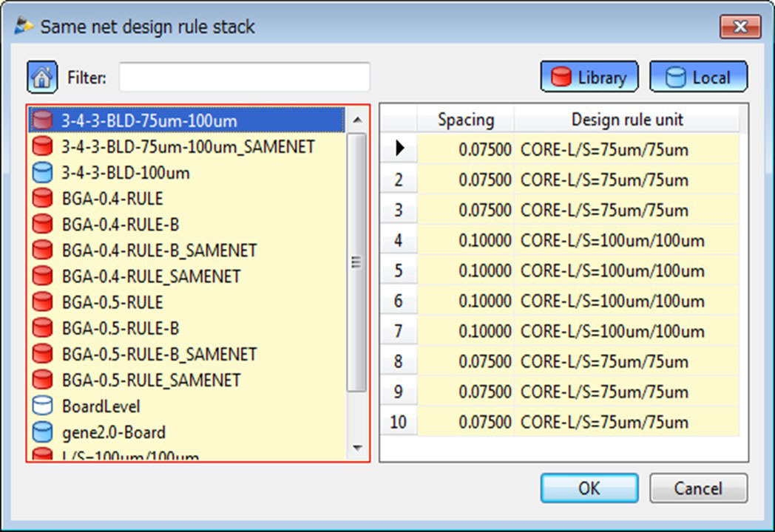Toggle the Local filter button

(x=698, y=77)
